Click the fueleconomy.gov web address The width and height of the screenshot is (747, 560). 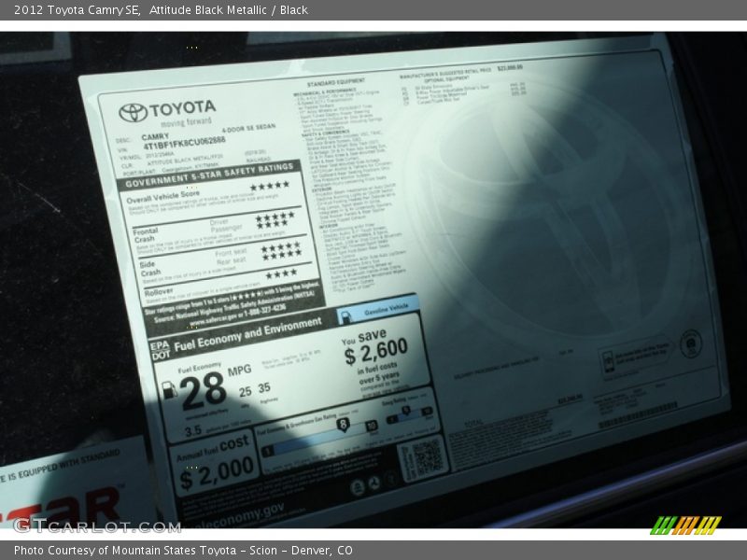coord(238,517)
